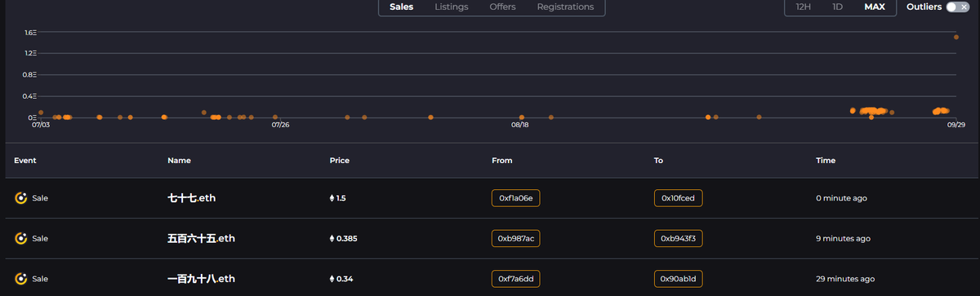Click the '0 minute ago' time cell

[x=842, y=198]
